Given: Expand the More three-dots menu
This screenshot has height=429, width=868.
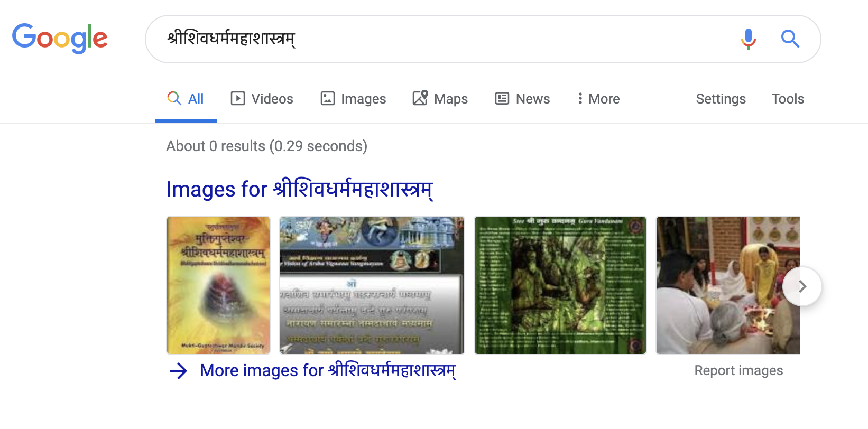Looking at the screenshot, I should 598,99.
